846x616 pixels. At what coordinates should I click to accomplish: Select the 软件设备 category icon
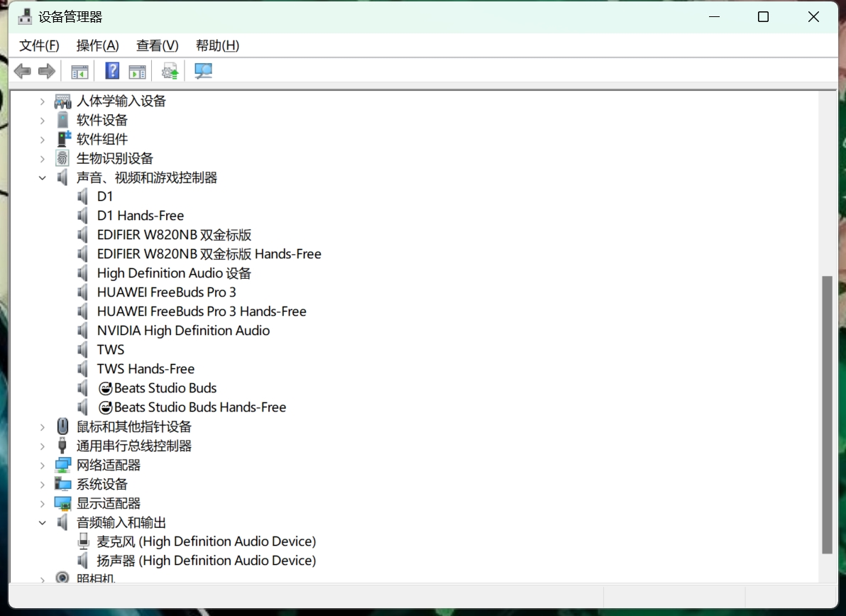pos(62,120)
